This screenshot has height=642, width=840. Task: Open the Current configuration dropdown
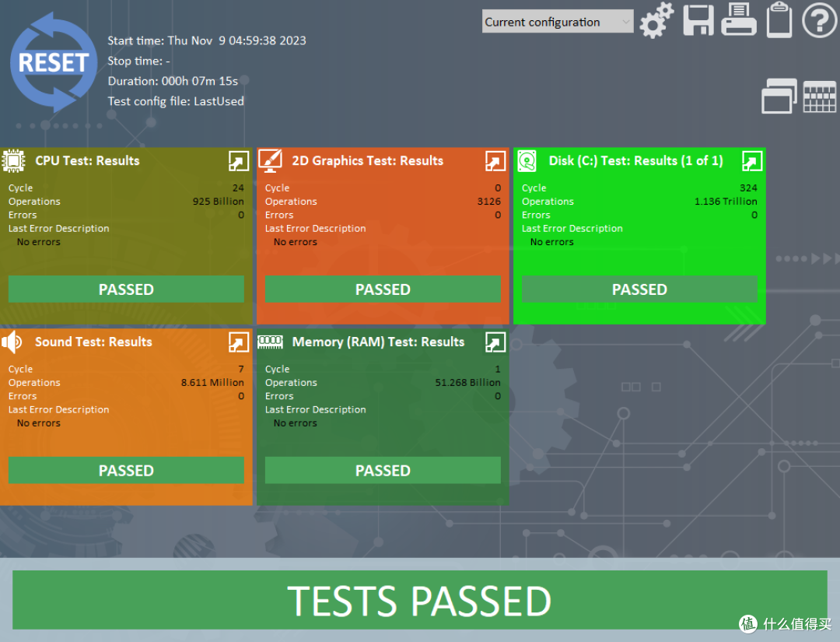pos(557,22)
